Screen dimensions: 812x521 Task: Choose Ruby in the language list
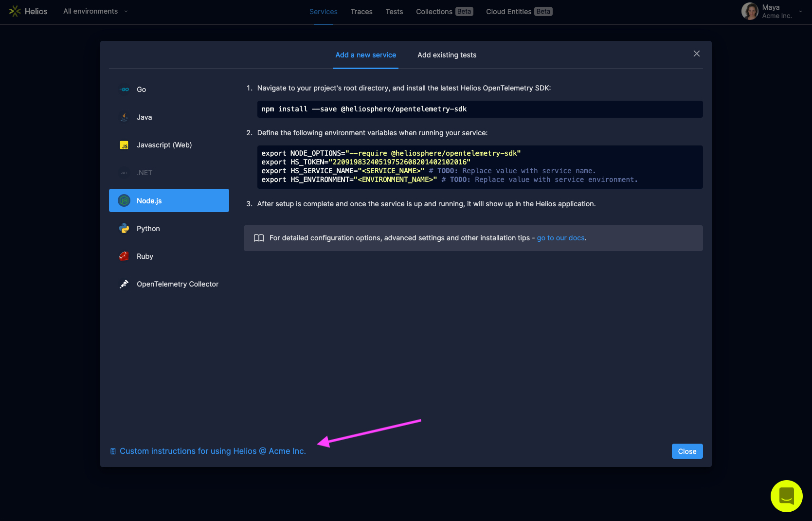(169, 256)
